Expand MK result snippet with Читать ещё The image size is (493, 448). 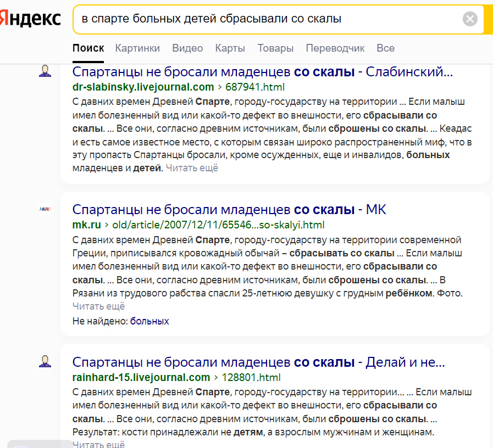pyautogui.click(x=99, y=306)
